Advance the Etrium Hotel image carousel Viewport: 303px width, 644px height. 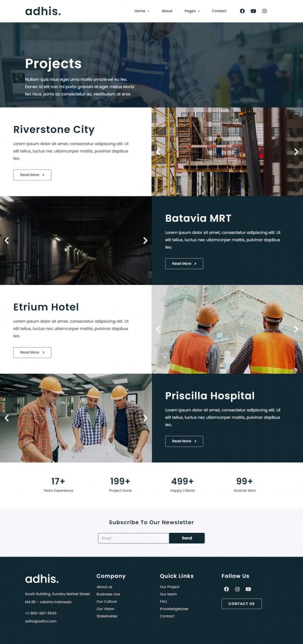[x=296, y=329]
